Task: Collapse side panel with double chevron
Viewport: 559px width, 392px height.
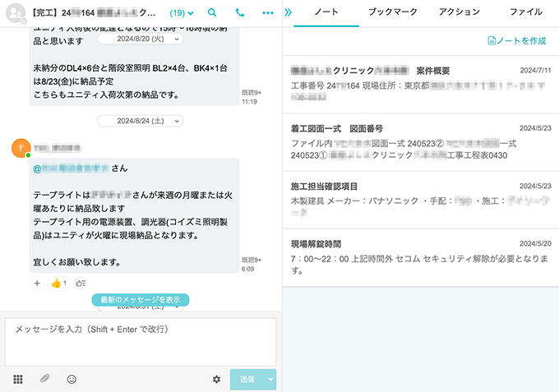Action: click(288, 13)
